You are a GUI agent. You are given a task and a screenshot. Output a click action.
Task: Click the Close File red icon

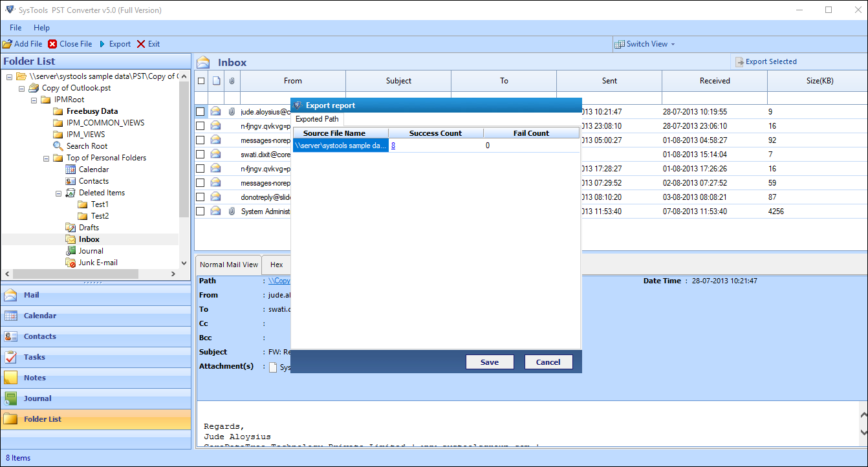pos(52,44)
